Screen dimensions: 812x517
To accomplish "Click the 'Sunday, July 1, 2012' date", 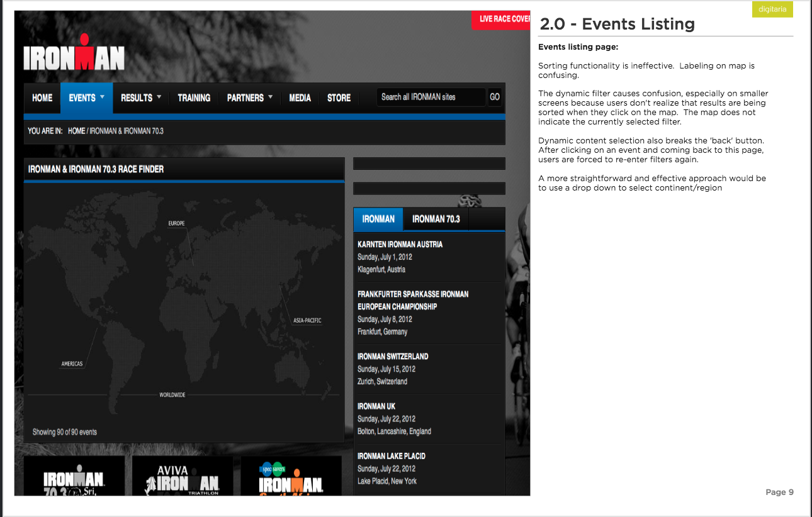I will tap(385, 257).
